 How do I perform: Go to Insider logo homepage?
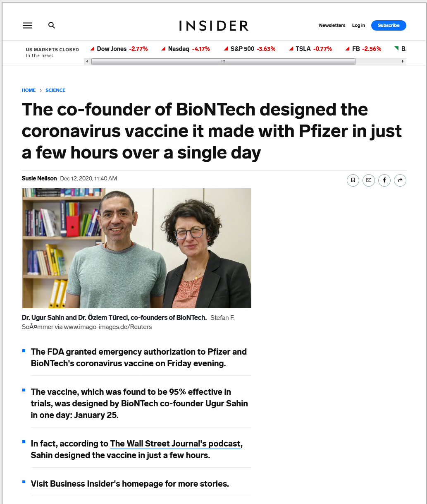coord(214,26)
